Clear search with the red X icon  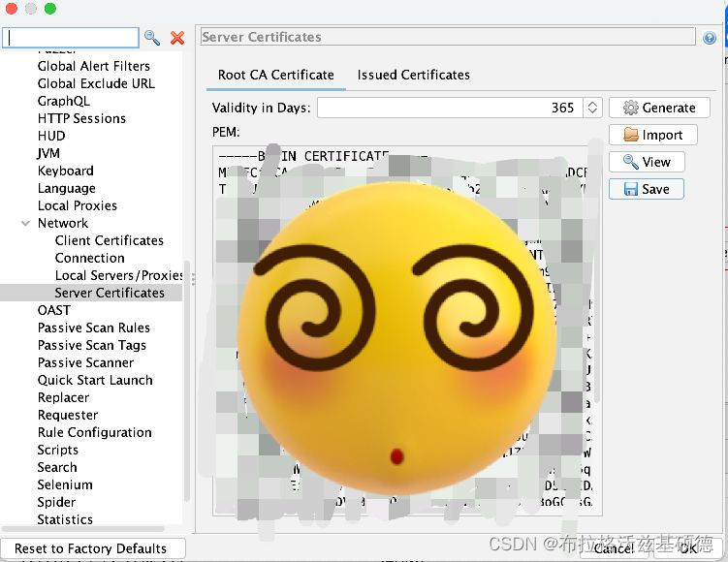[177, 38]
